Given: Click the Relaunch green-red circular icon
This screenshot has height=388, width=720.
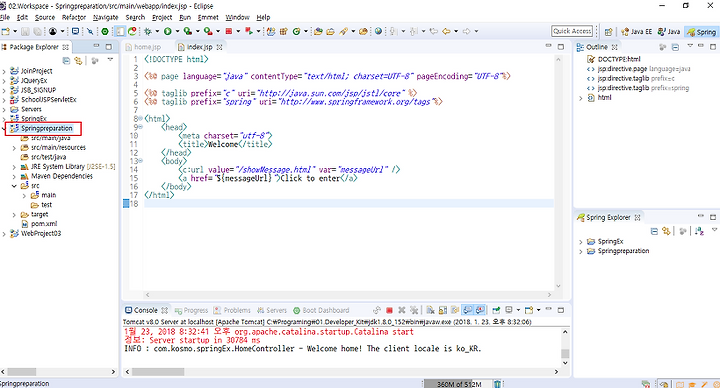Looking at the screenshot, I should [132, 31].
